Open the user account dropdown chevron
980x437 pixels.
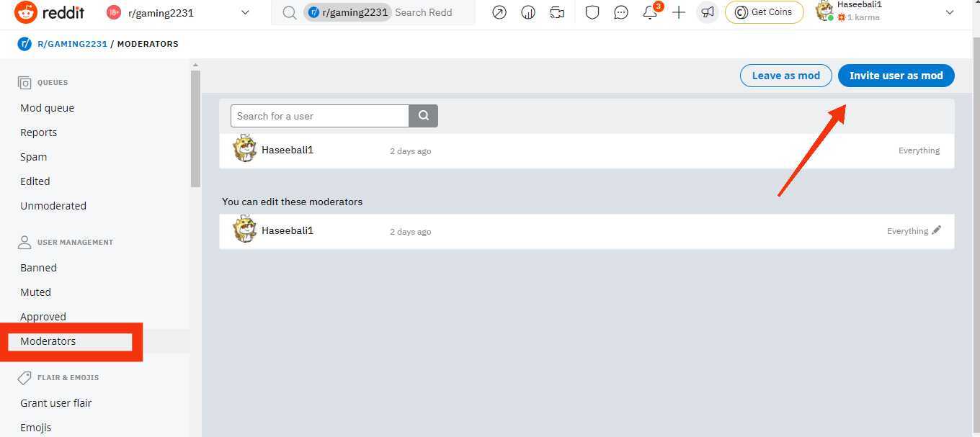(x=950, y=12)
